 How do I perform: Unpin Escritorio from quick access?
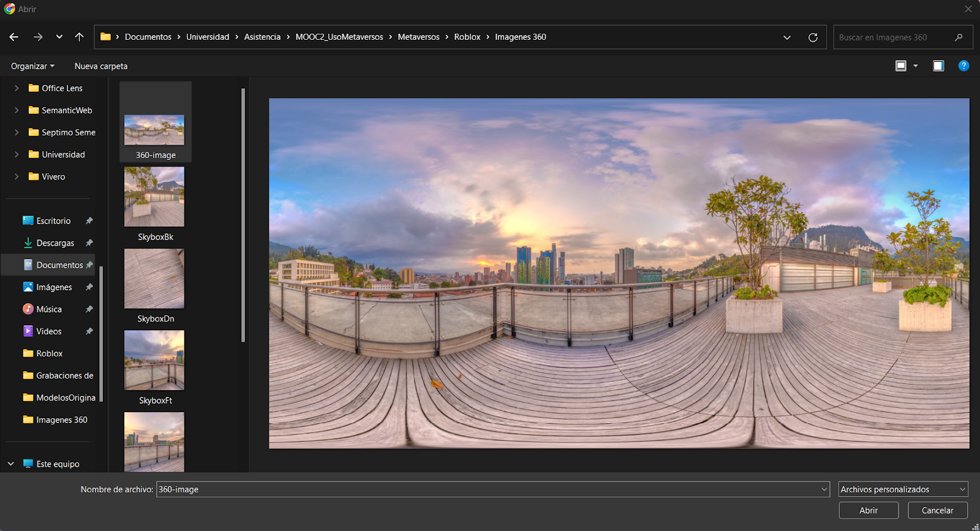coord(89,221)
